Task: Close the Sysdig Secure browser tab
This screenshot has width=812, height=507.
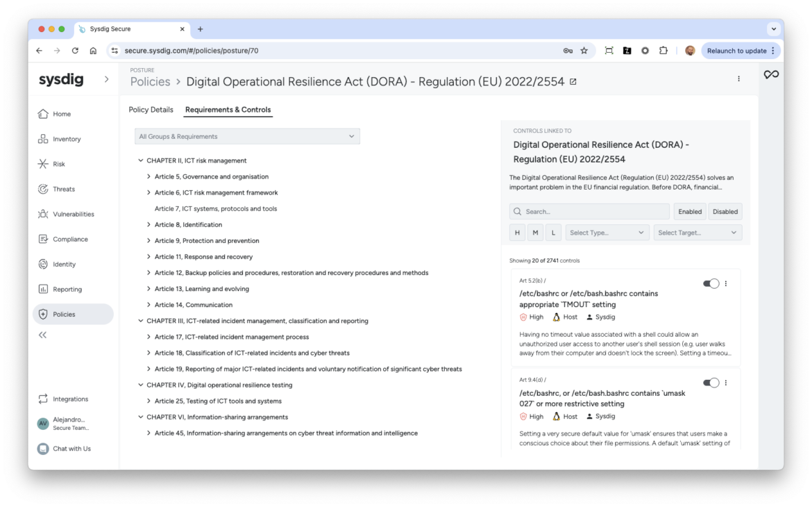Action: pyautogui.click(x=183, y=29)
